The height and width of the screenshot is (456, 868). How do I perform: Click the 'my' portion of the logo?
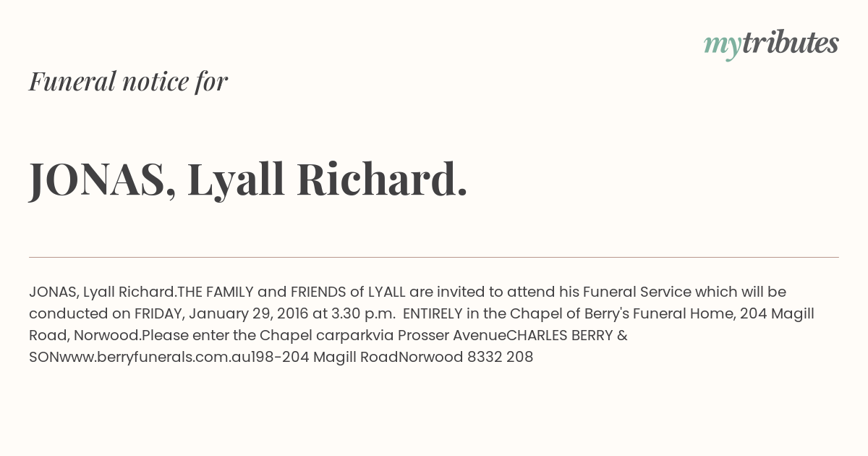pos(722,45)
